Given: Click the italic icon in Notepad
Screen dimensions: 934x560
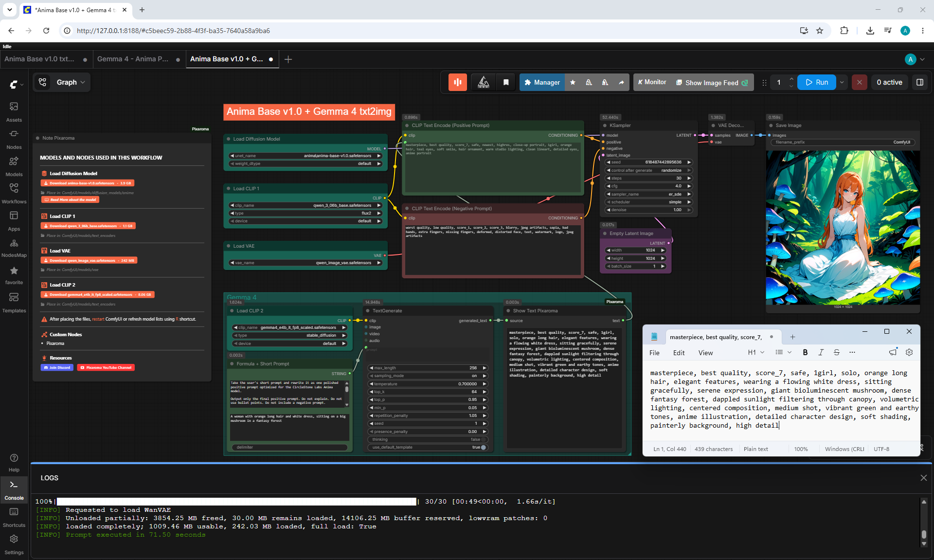Looking at the screenshot, I should pos(821,352).
